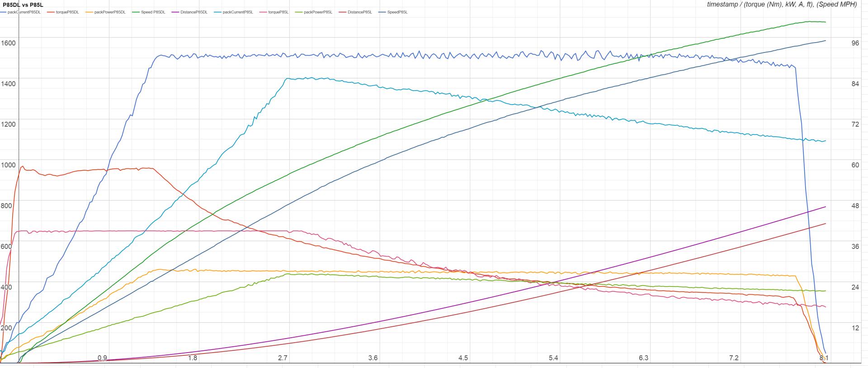Click the right axis label 24

[x=855, y=287]
